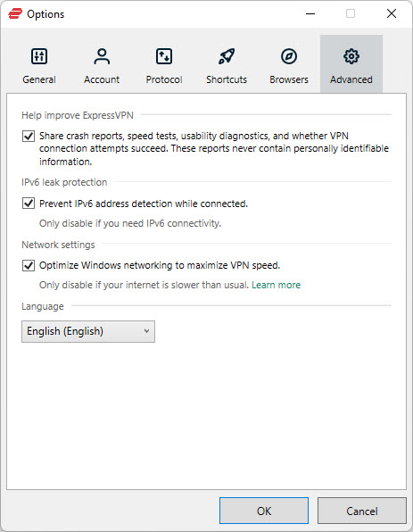Click the Browsers compass icon
Image resolution: width=413 pixels, height=532 pixels.
[x=289, y=56]
